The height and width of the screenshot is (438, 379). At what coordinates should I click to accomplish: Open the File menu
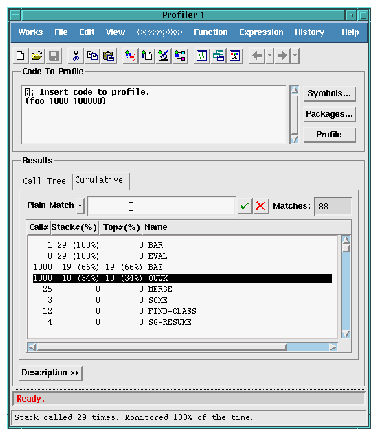click(x=61, y=32)
